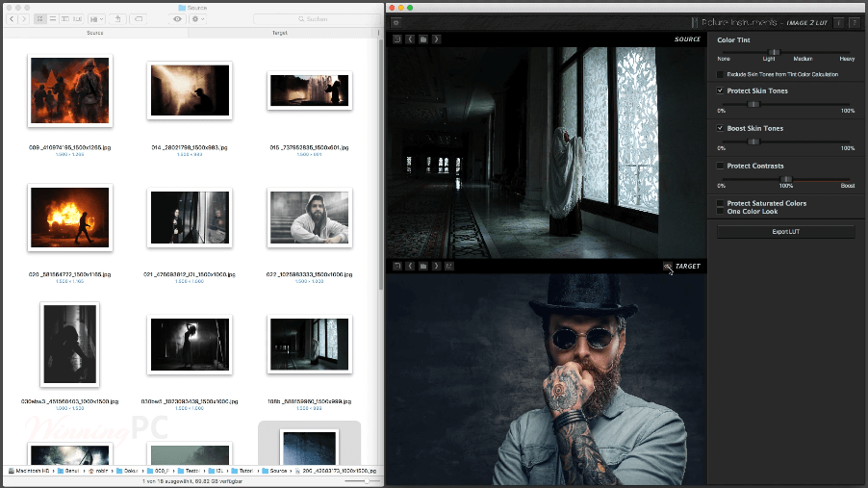
Task: Click the Finder vertical scrollbar
Action: [x=381, y=165]
